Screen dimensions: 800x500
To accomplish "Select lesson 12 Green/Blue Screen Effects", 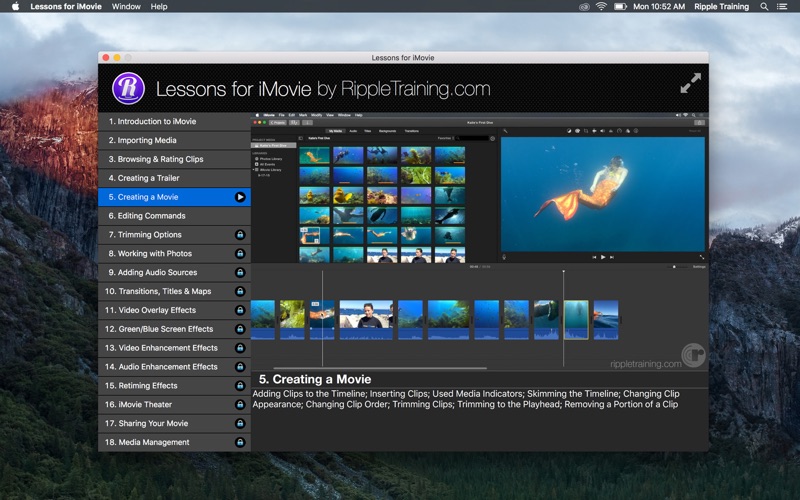I will click(x=174, y=329).
